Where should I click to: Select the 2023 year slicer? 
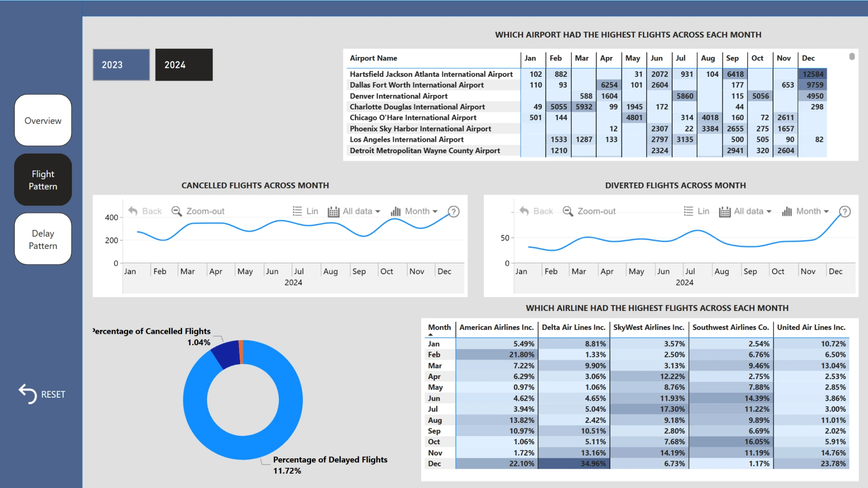coord(121,65)
